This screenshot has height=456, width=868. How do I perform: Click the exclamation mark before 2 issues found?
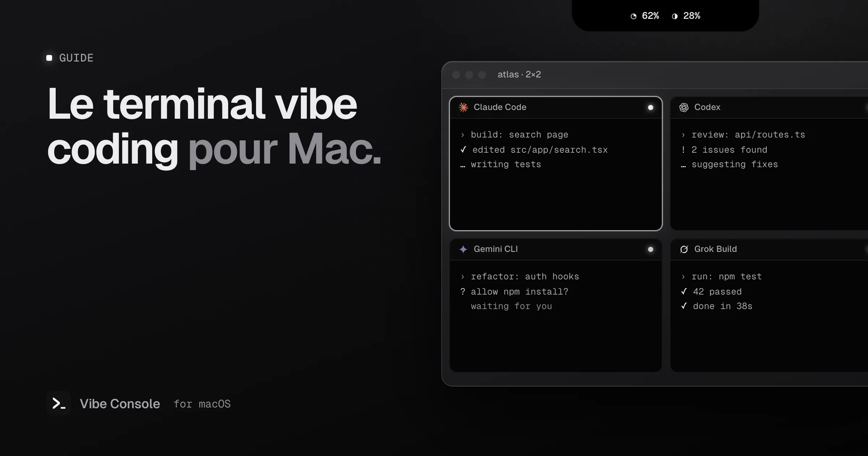[683, 149]
